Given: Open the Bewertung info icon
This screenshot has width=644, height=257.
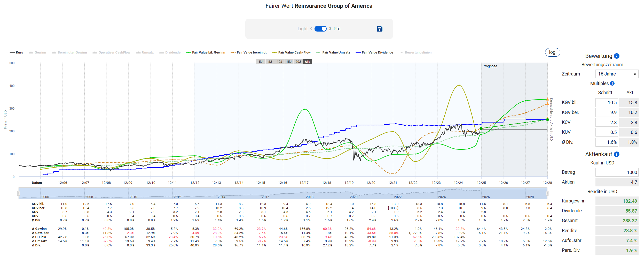Looking at the screenshot, I should (x=617, y=56).
